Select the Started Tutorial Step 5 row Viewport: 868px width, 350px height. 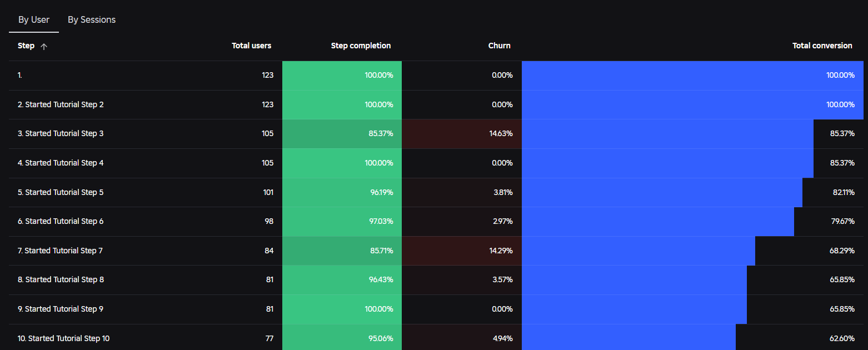click(436, 192)
